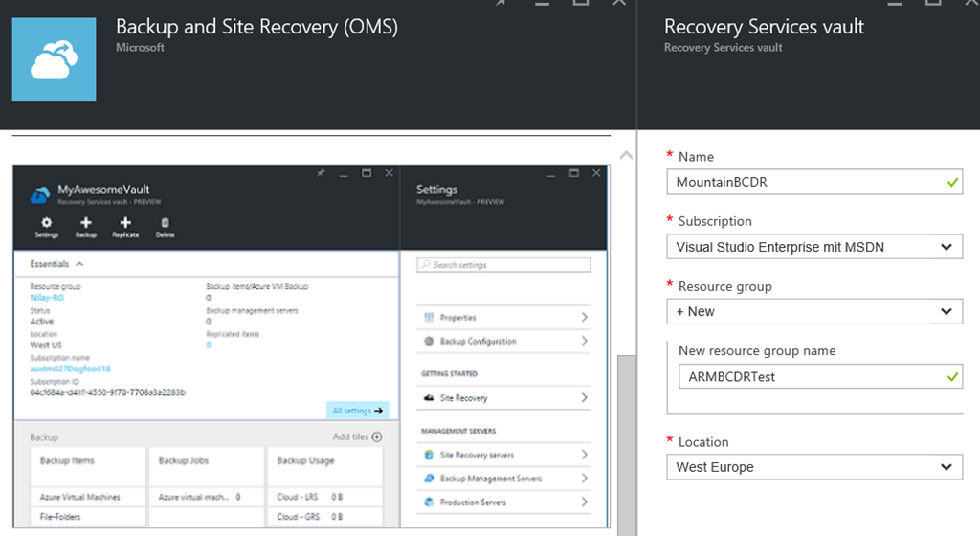Screen dimensions: 980x536
Task: Click the Search settings input box
Action: click(x=503, y=265)
